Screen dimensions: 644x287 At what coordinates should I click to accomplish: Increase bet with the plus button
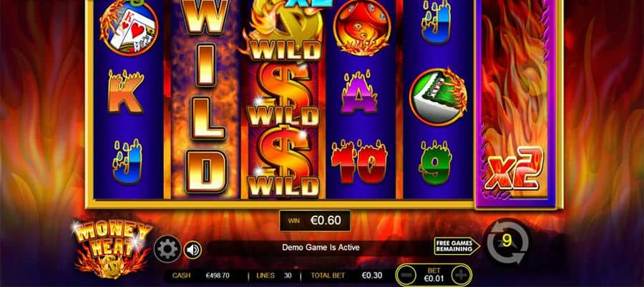pos(459,275)
